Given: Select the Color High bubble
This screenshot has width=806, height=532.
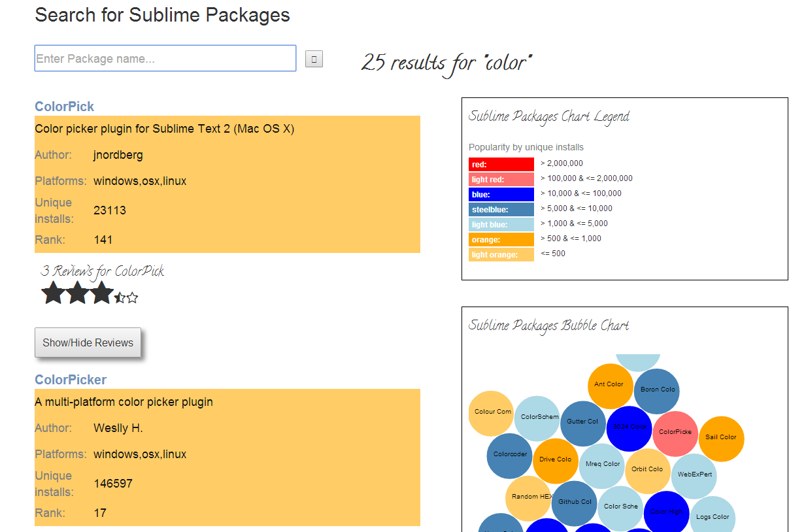Looking at the screenshot, I should [x=667, y=513].
